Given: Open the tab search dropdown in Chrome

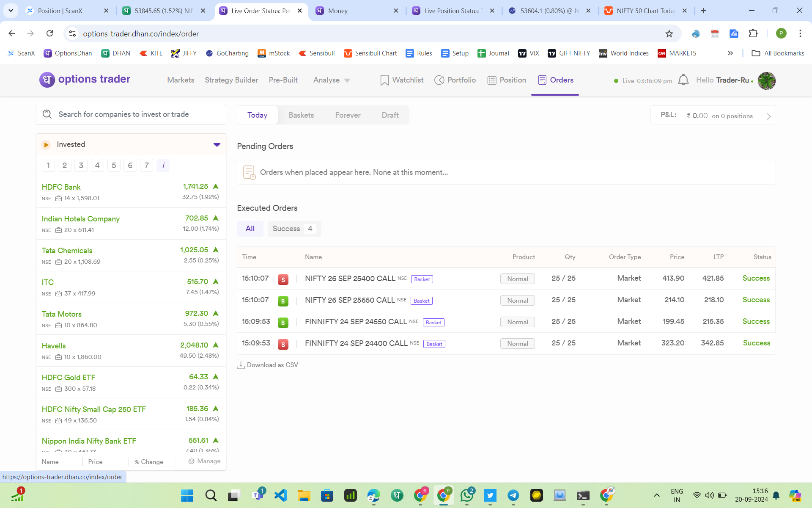Looking at the screenshot, I should (x=11, y=11).
